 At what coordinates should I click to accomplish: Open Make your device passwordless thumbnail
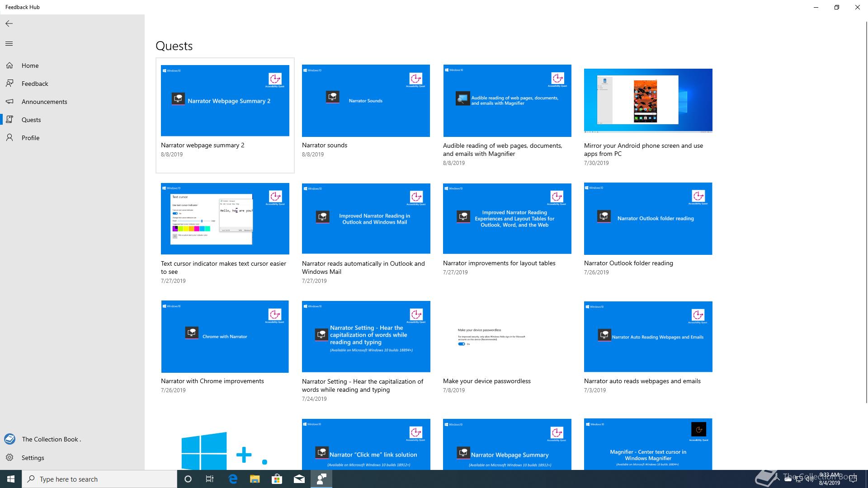[x=507, y=337]
